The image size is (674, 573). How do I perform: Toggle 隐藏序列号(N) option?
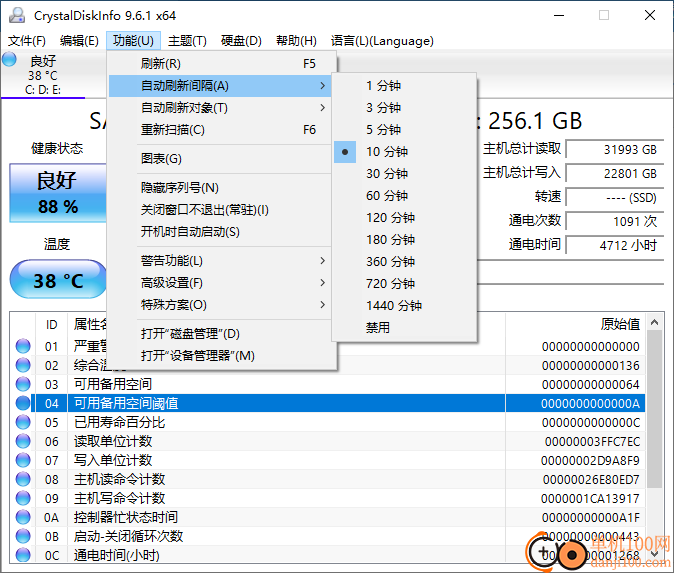(x=220, y=188)
